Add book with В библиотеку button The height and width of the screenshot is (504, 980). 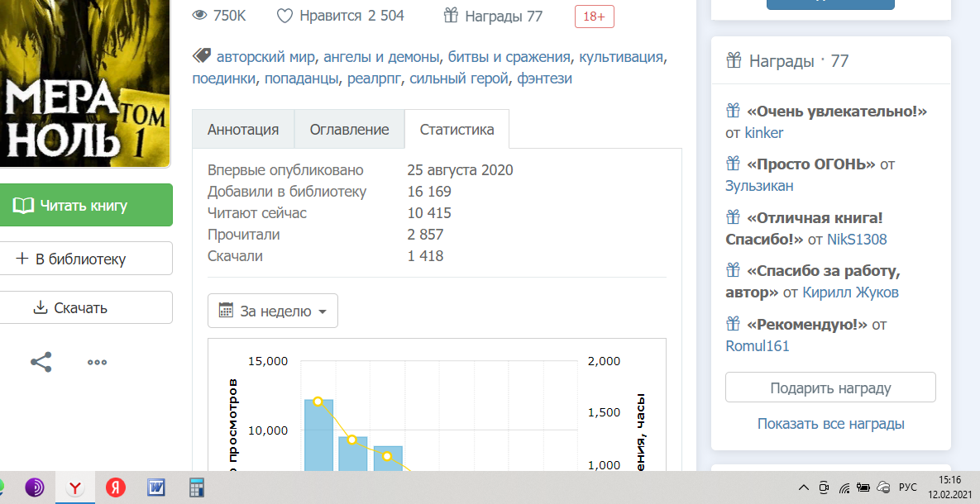(84, 259)
